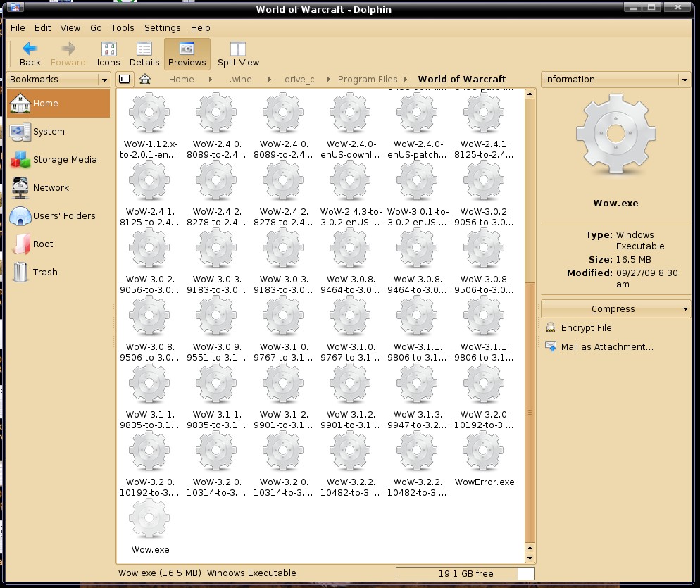700x588 pixels.
Task: Expand the Information panel dropdown
Action: (x=685, y=80)
